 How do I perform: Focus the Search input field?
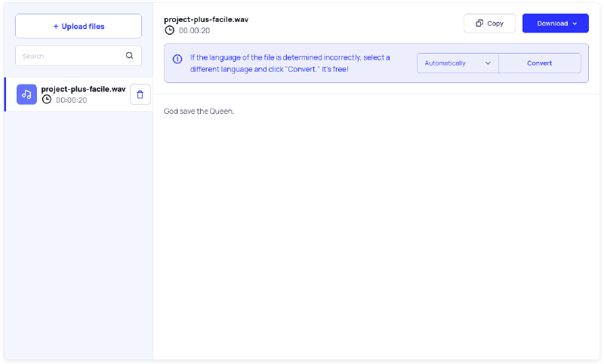[72, 56]
